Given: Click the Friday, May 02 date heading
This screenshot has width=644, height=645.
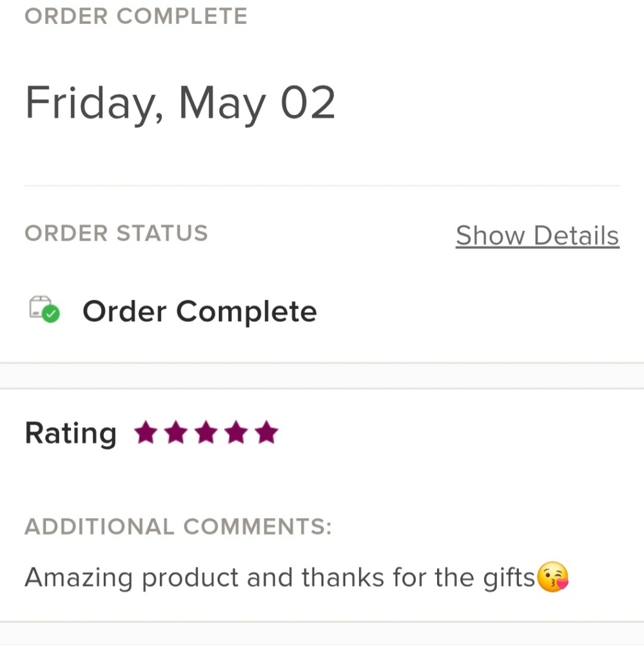Looking at the screenshot, I should click(x=180, y=103).
